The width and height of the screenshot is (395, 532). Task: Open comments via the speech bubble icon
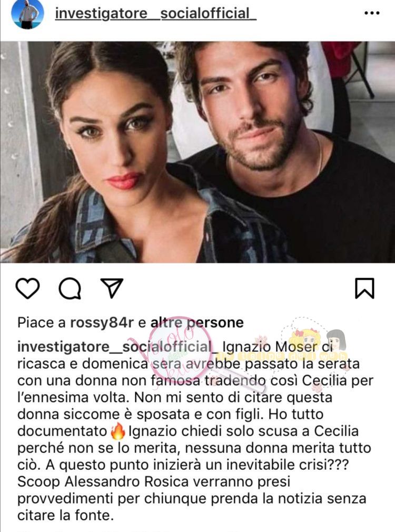70,289
